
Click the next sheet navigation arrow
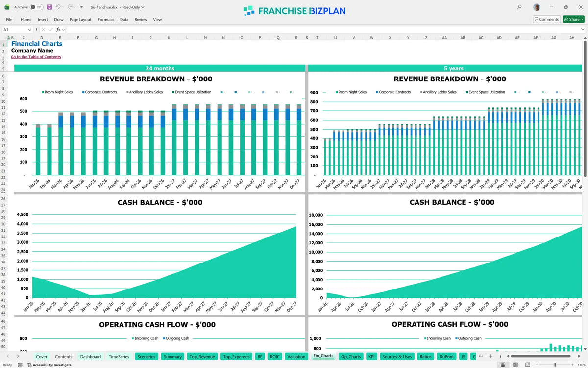point(18,357)
